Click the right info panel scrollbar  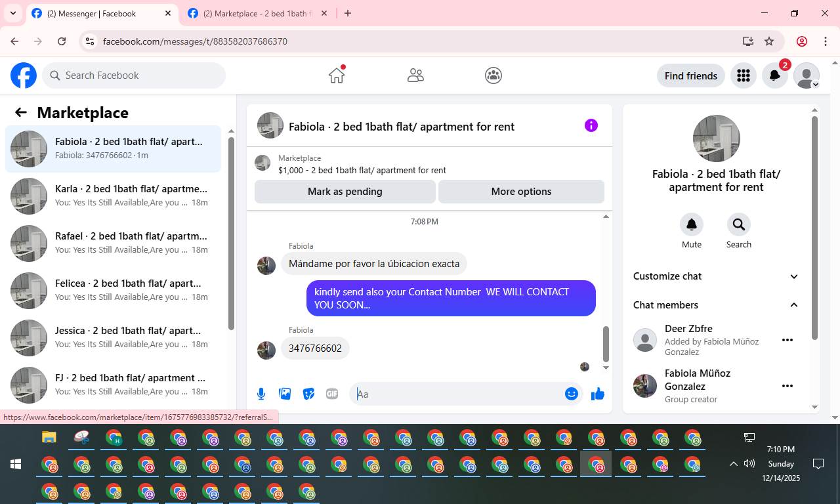click(814, 228)
